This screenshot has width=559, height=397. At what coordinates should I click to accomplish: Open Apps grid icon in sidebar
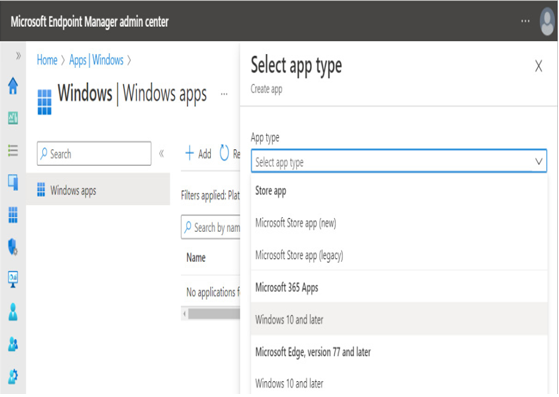13,215
